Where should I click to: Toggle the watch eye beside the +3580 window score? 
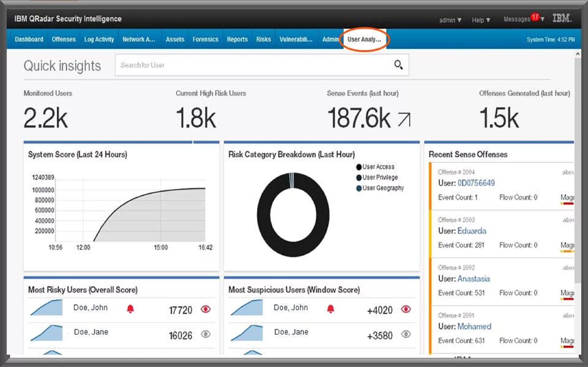coord(406,334)
